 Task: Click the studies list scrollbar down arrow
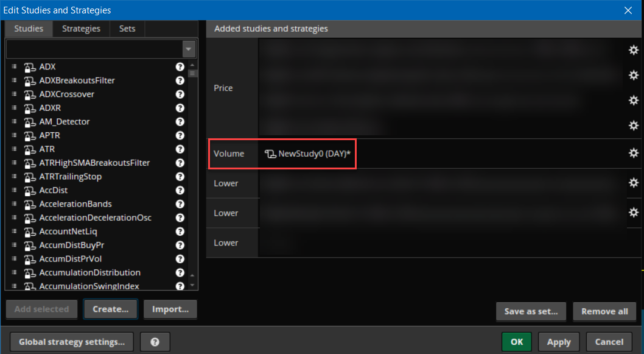pos(193,285)
